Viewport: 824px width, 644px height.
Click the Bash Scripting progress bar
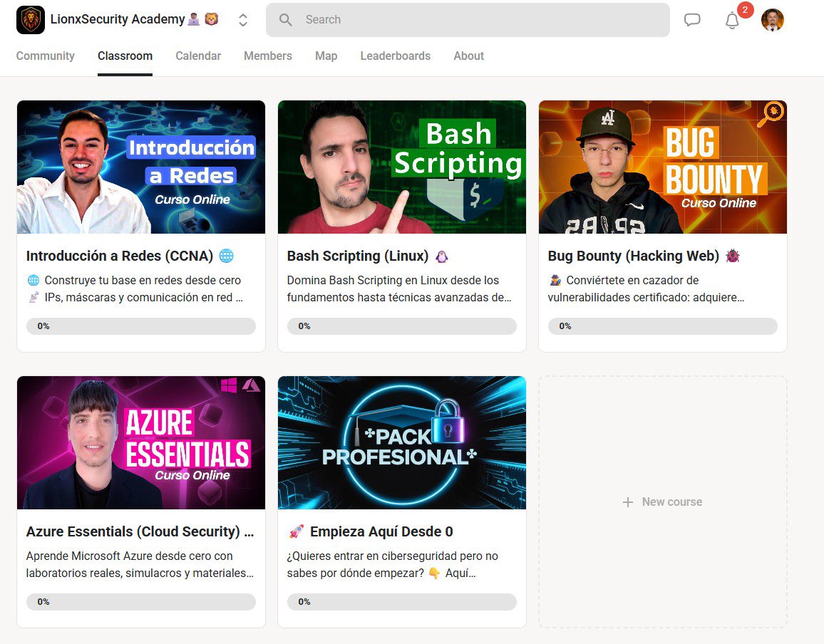point(402,326)
